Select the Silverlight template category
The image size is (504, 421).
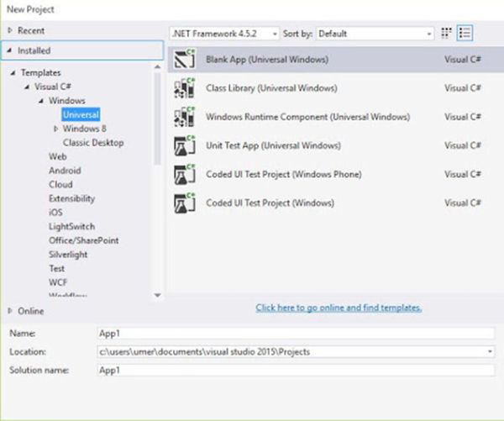68,255
